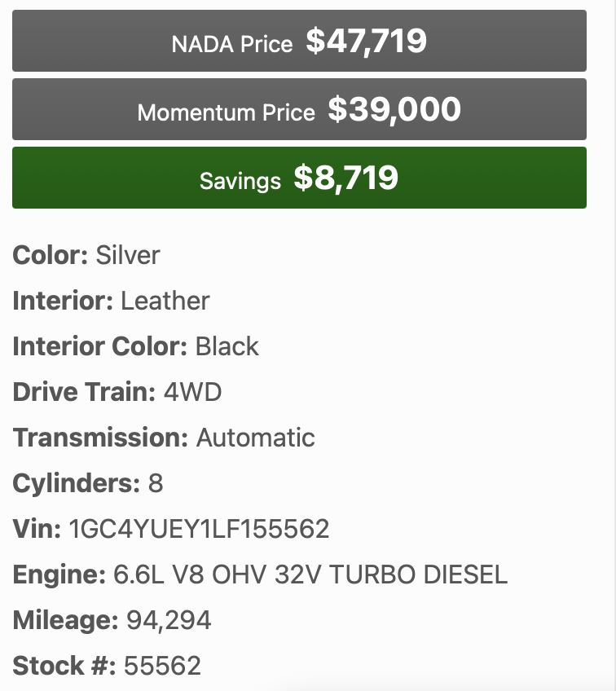Click the Cylinders label
Screen dimensions: 616x691
click(77, 483)
